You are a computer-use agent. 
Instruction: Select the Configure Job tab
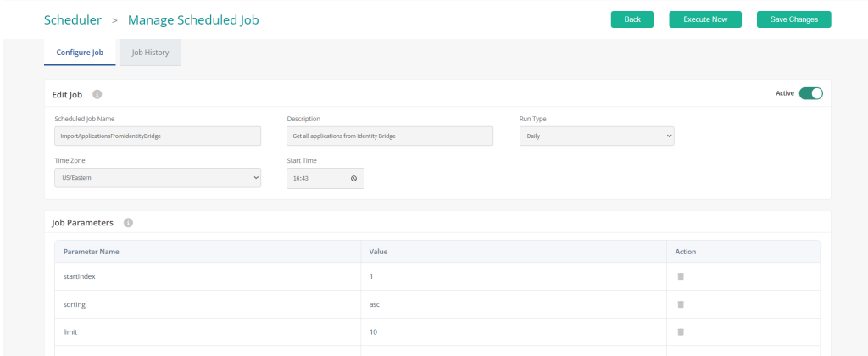point(80,53)
